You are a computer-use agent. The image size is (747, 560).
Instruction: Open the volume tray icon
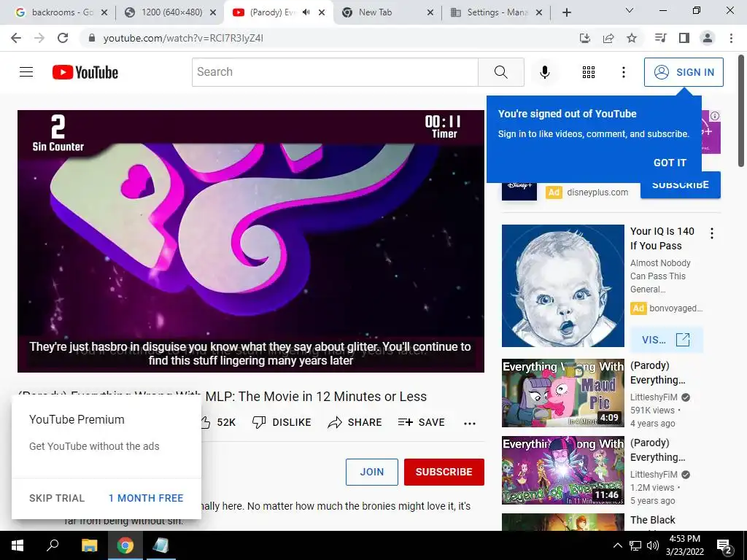[653, 545]
